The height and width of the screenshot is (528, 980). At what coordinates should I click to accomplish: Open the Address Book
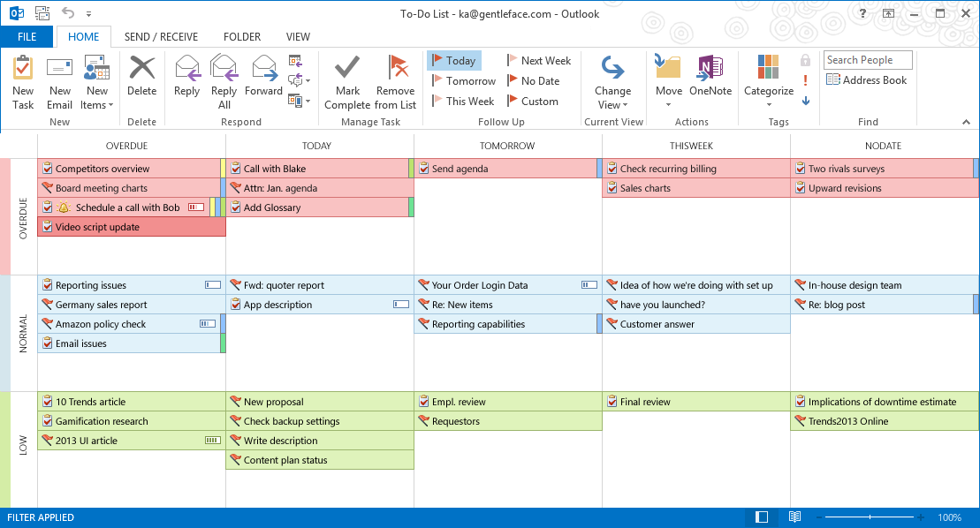pos(866,79)
